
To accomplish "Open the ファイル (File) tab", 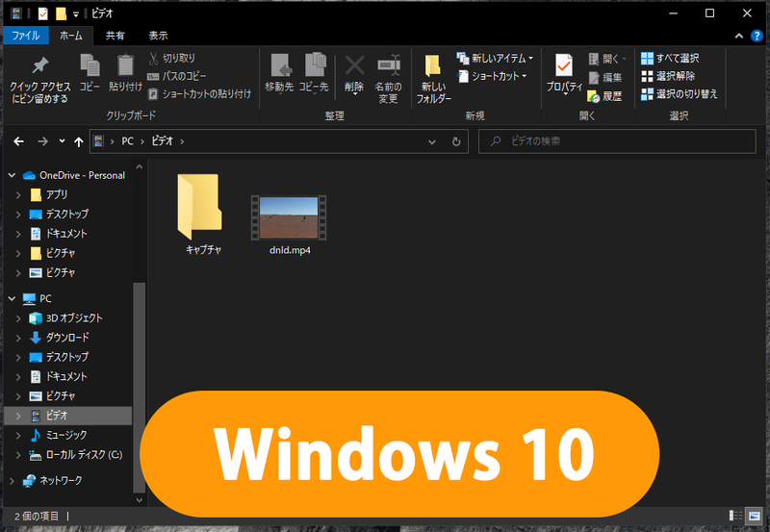I will point(26,36).
